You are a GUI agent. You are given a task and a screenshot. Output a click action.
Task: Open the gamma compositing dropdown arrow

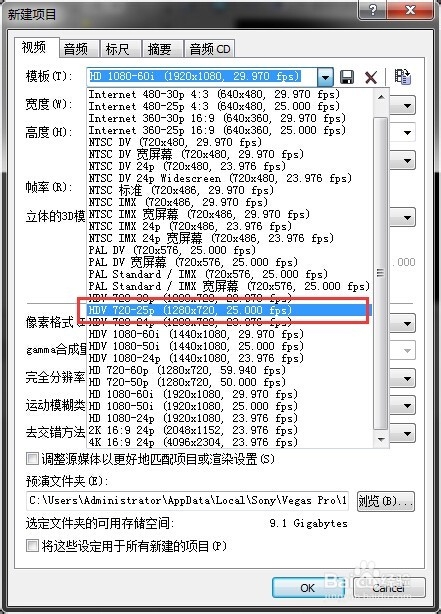point(407,351)
